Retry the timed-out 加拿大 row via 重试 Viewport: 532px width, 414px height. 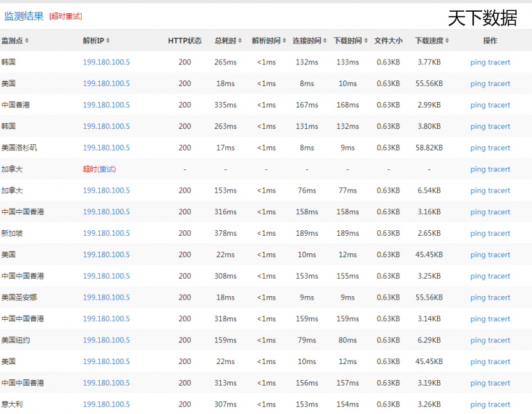107,169
